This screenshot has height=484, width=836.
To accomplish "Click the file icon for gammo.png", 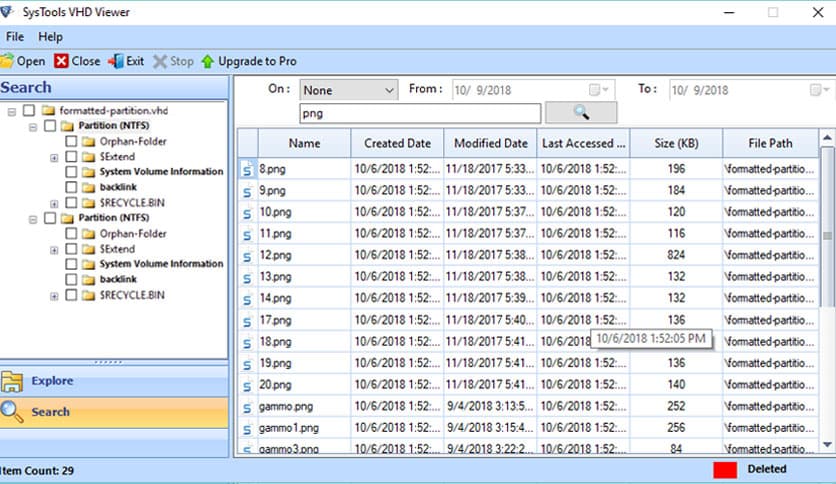I will [x=247, y=408].
